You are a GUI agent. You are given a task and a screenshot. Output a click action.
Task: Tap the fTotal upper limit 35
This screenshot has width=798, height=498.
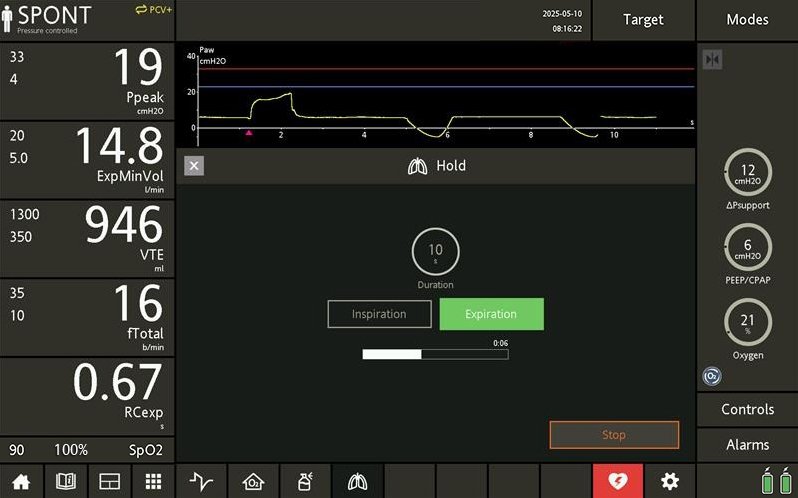point(17,293)
